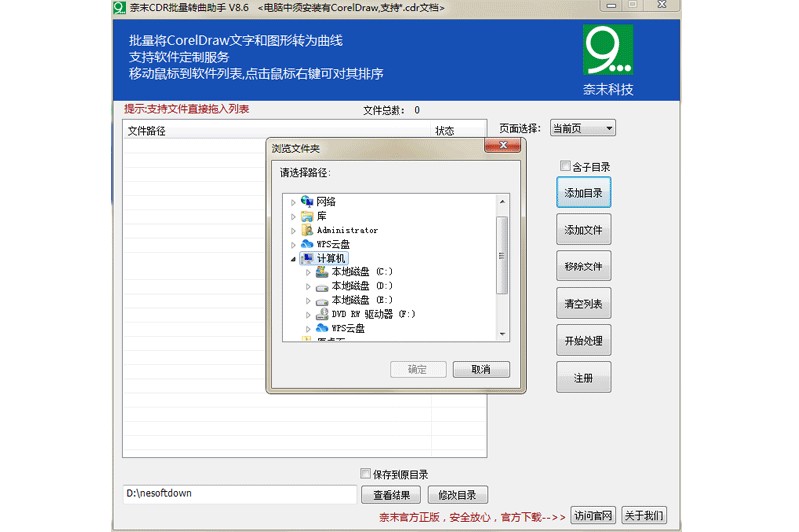Enable the 含子目录 checkbox
The width and height of the screenshot is (799, 532).
pyautogui.click(x=565, y=167)
